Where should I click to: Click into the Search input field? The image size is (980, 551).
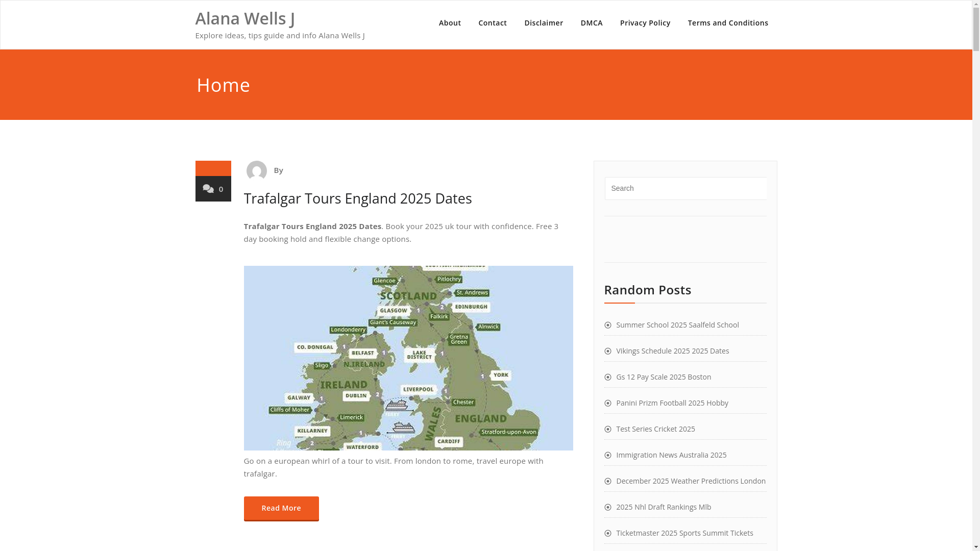click(685, 188)
